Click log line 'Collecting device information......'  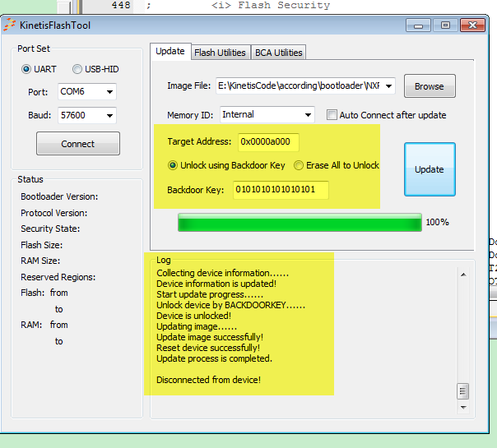click(222, 273)
